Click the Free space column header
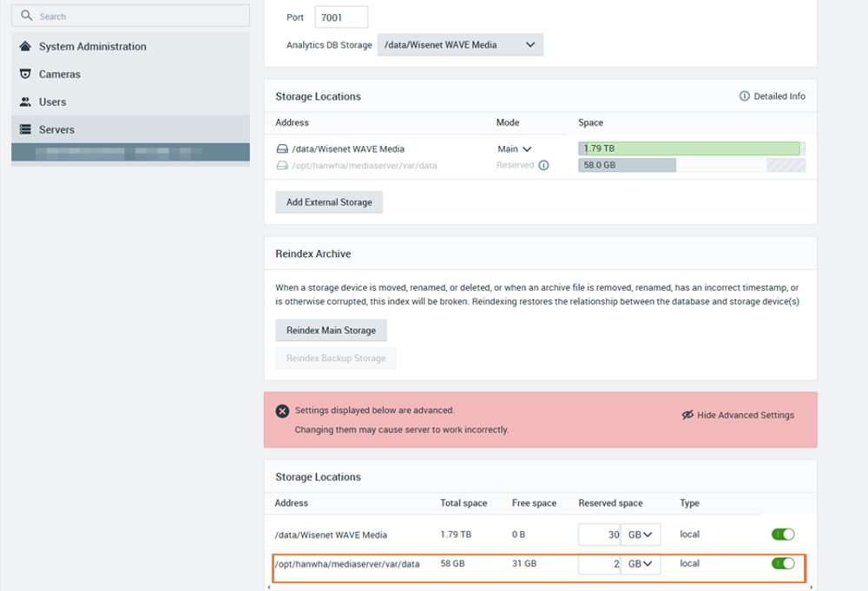This screenshot has height=591, width=868. [534, 503]
